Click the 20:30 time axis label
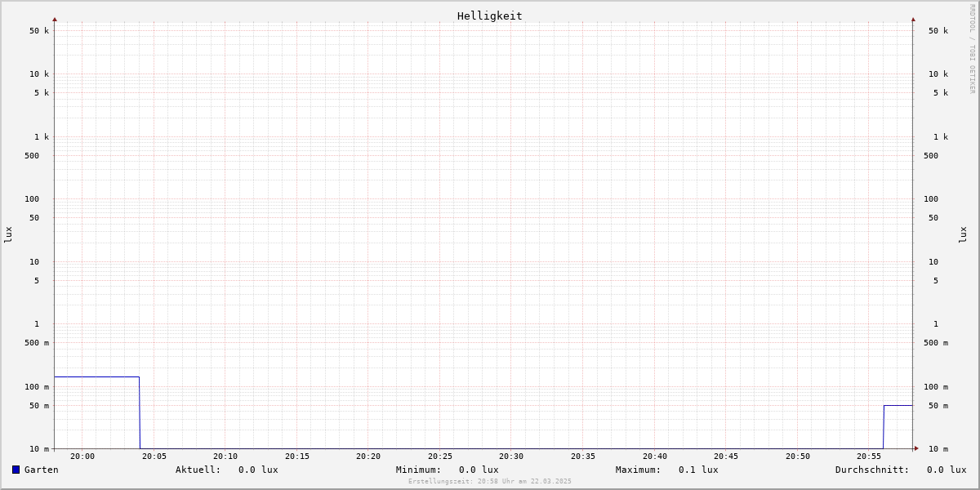Image resolution: width=980 pixels, height=490 pixels. (511, 457)
